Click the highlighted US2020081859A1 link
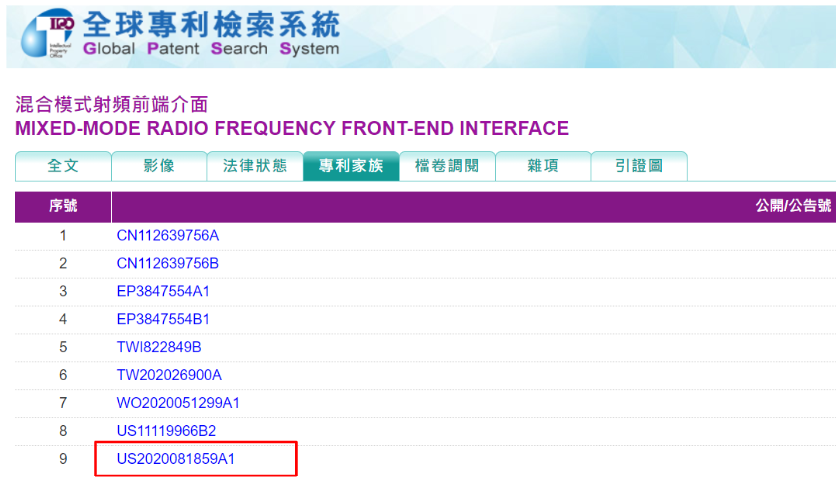Viewport: 836px width, 477px height. [x=176, y=459]
